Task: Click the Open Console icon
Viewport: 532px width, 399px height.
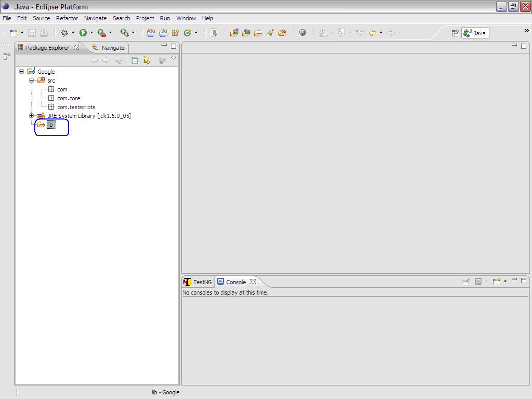Action: tap(497, 282)
